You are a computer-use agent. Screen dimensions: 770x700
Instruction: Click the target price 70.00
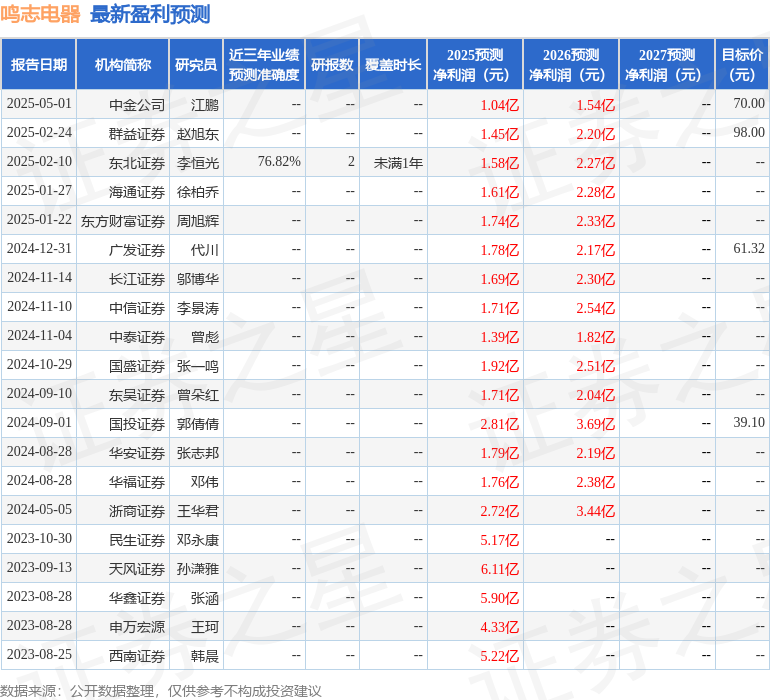pyautogui.click(x=749, y=103)
